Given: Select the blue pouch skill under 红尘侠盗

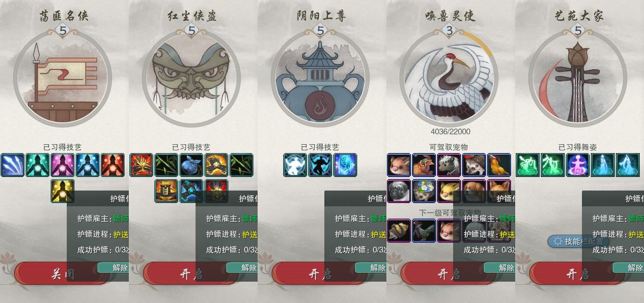Looking at the screenshot, I should pos(191,165).
